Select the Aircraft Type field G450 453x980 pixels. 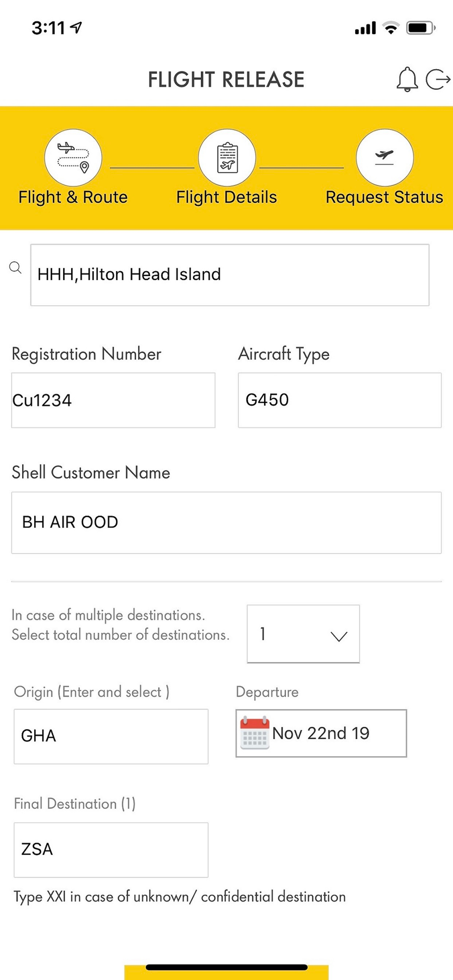click(340, 400)
